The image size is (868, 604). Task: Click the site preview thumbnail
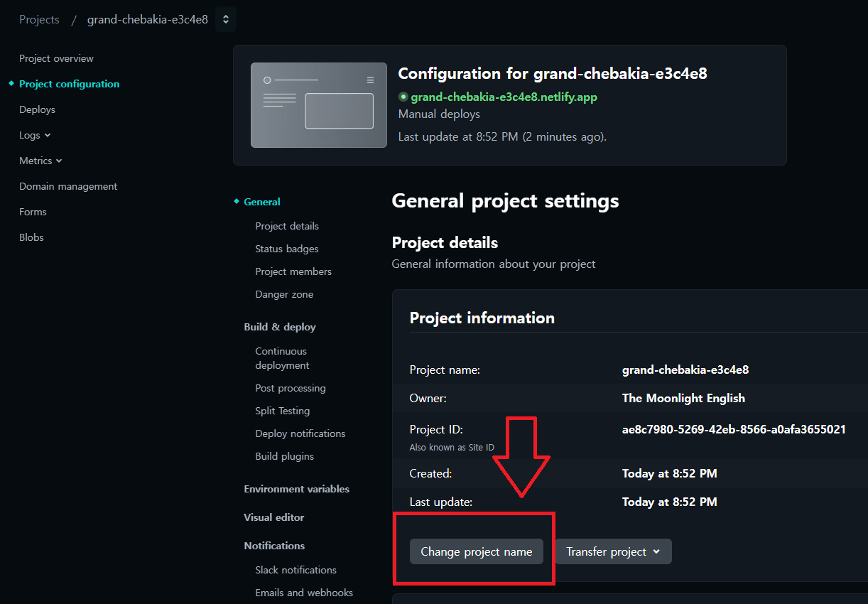point(319,105)
